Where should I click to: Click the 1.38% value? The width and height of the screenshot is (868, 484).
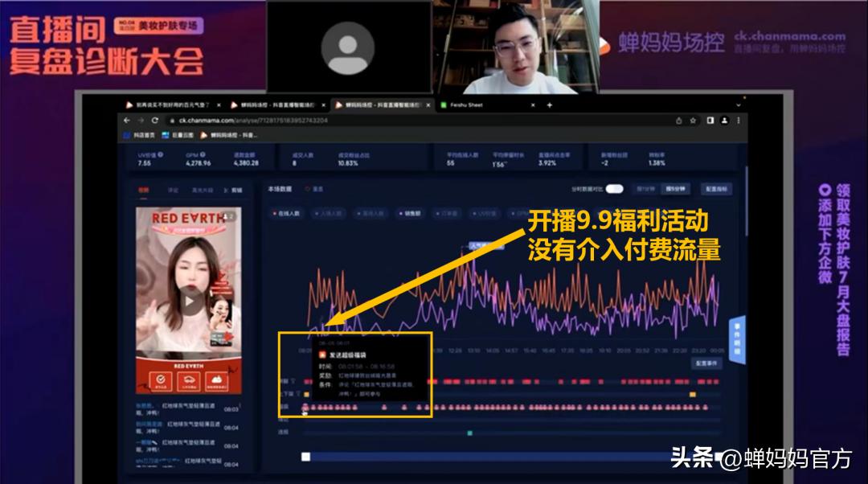tap(657, 163)
